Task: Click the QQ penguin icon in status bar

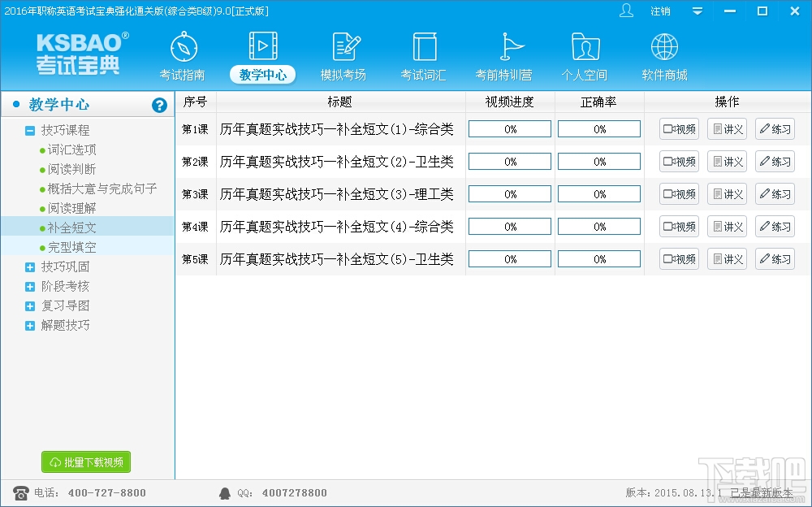Action: point(225,493)
